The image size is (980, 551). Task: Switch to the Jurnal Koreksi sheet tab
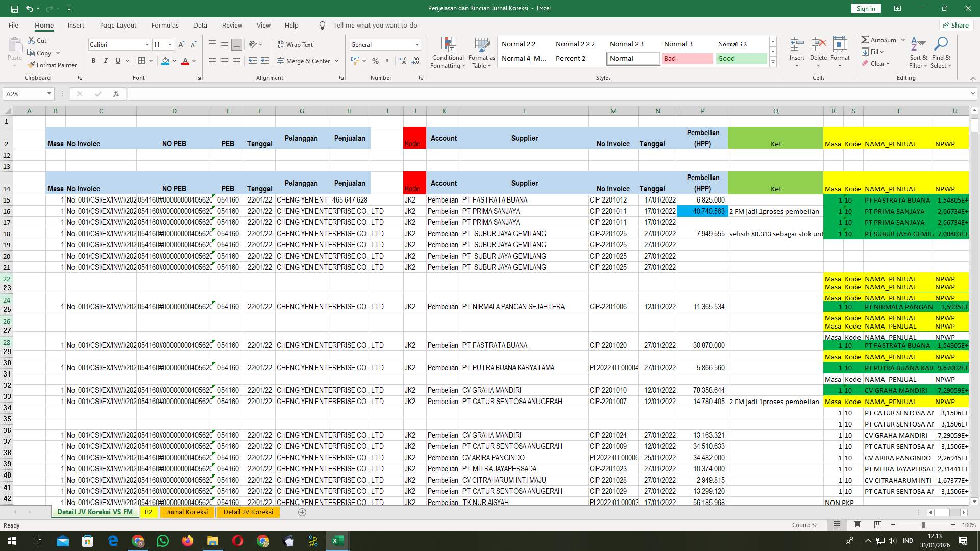[187, 512]
